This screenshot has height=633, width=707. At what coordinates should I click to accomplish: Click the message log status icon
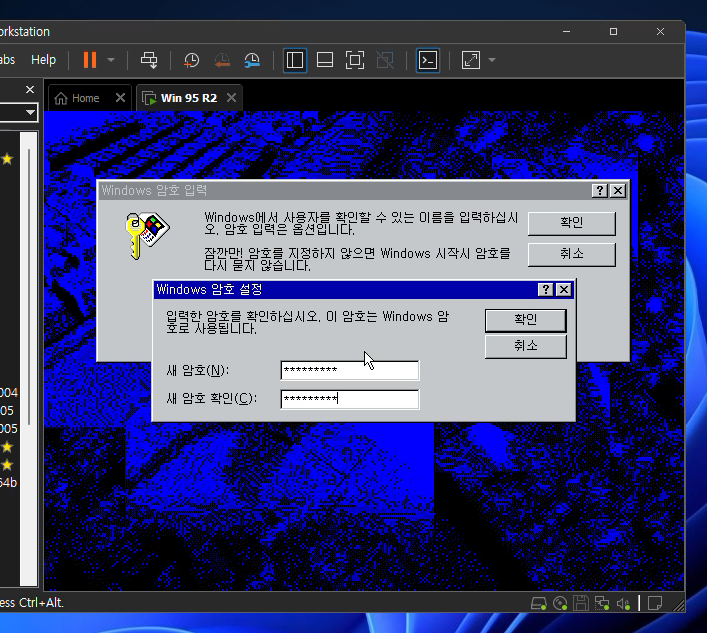coord(655,603)
